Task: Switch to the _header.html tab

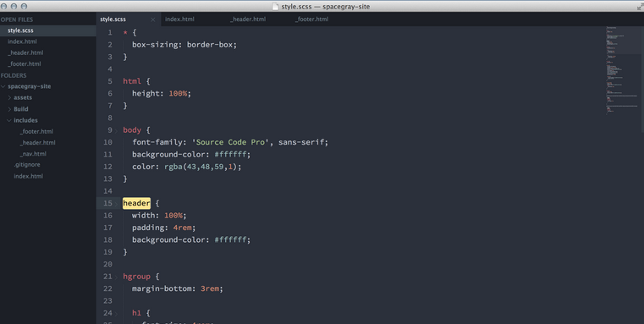Action: tap(248, 19)
